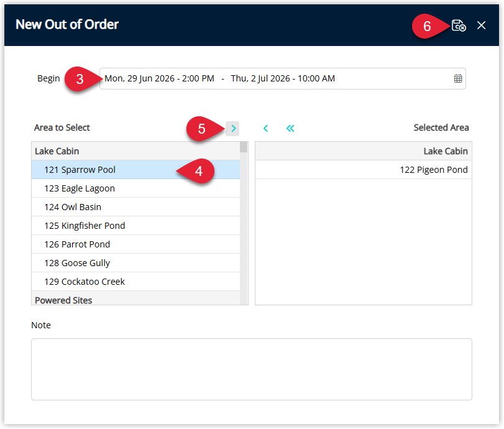This screenshot has width=504, height=429.
Task: Click Lake Cabin header in Area to Select
Action: click(135, 151)
